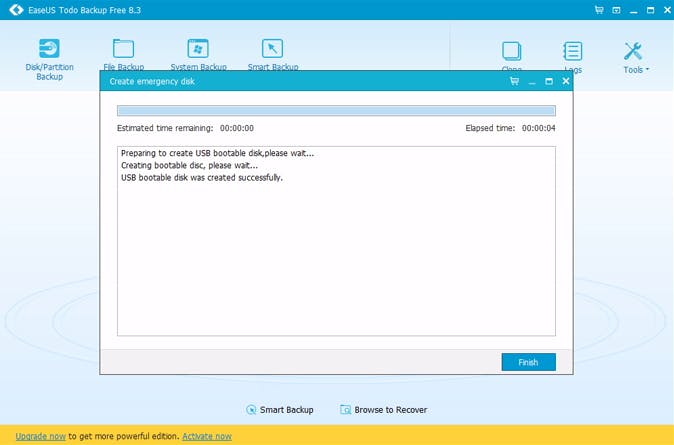This screenshot has width=674, height=445.
Task: Maximize the Create emergency disk dialog
Action: coord(549,81)
